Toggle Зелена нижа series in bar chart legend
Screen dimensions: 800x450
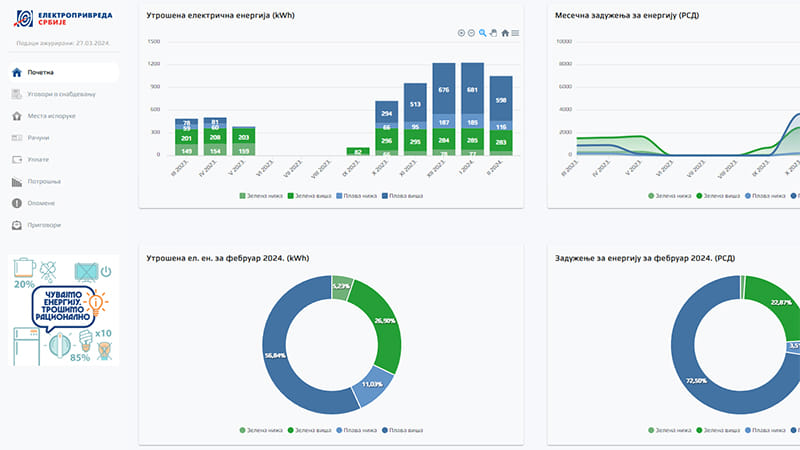click(262, 195)
